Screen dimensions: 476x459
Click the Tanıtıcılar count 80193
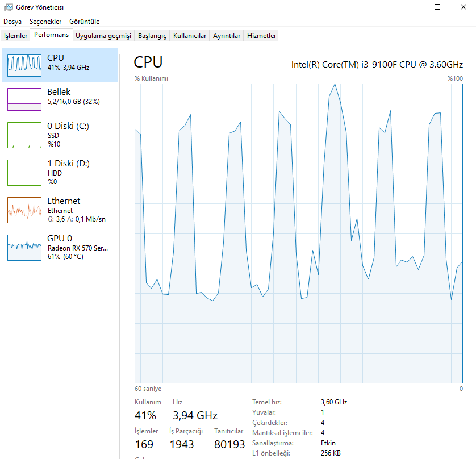(x=229, y=444)
